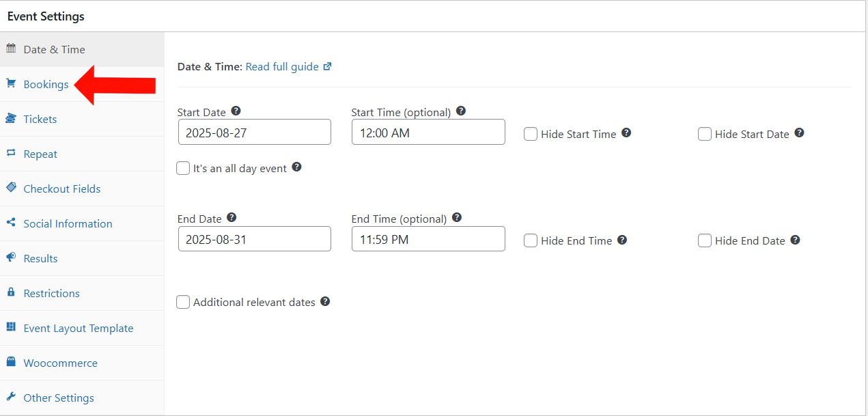The image size is (868, 416).
Task: Click the Start Date field showing 2025-08-27
Action: 255,132
